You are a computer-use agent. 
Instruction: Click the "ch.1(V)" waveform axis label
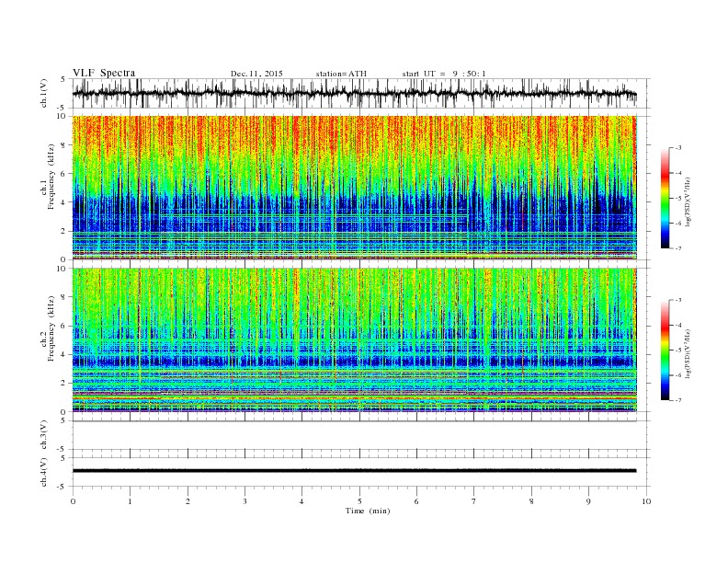tap(44, 93)
